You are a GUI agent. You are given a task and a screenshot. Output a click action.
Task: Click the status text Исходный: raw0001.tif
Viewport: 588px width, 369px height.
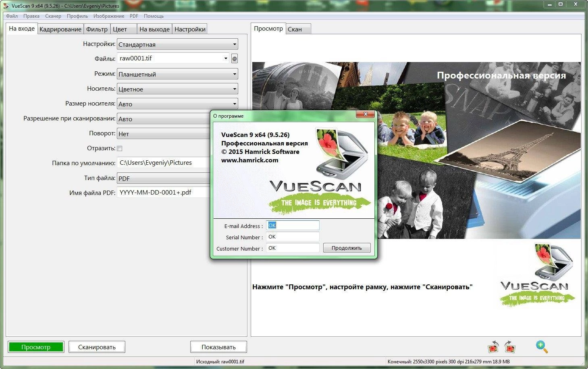click(220, 361)
